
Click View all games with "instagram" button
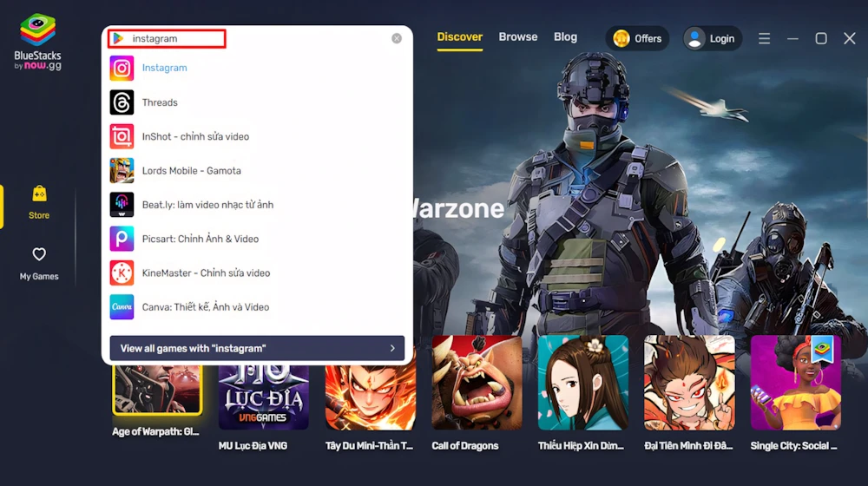coord(257,348)
